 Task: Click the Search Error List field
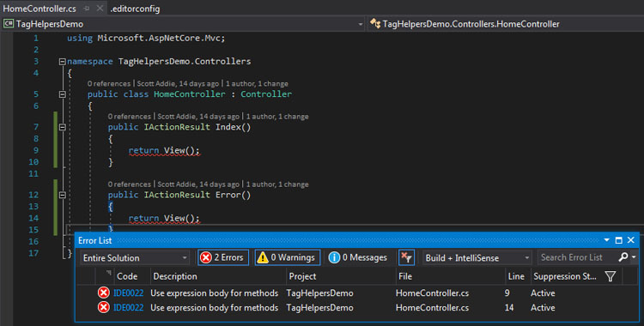[577, 257]
